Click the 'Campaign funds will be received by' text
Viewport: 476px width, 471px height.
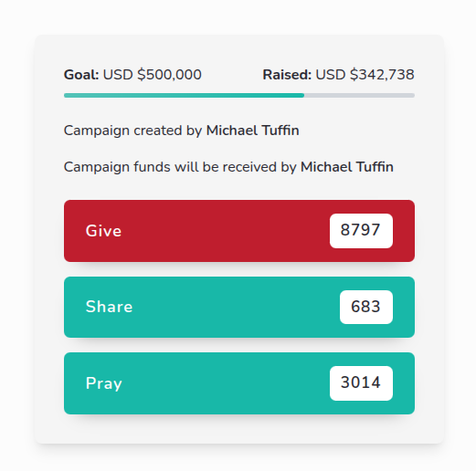pos(180,167)
